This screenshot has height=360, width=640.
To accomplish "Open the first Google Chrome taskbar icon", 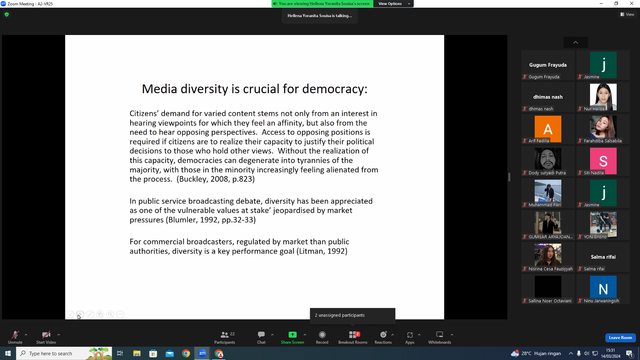I will (x=186, y=353).
